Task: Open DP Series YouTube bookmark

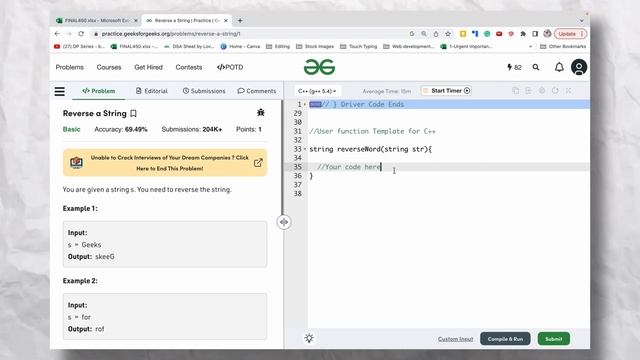Action: tap(80, 47)
